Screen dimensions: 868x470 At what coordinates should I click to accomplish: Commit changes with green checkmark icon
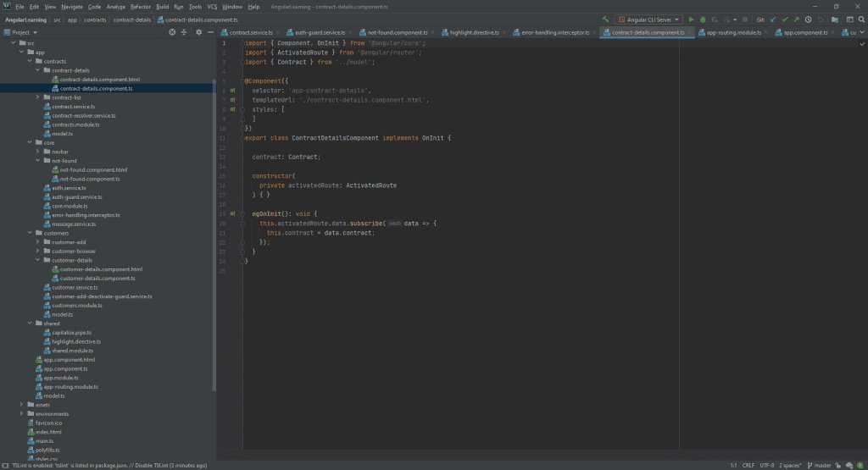pos(784,19)
